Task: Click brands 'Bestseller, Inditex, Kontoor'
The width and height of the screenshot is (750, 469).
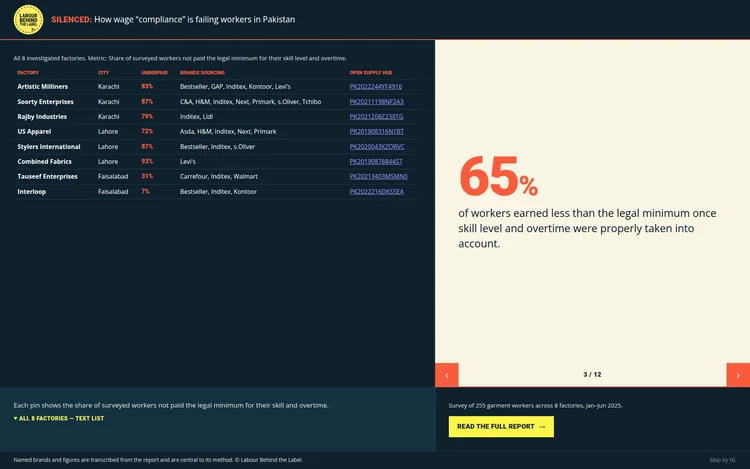Action: pyautogui.click(x=218, y=192)
